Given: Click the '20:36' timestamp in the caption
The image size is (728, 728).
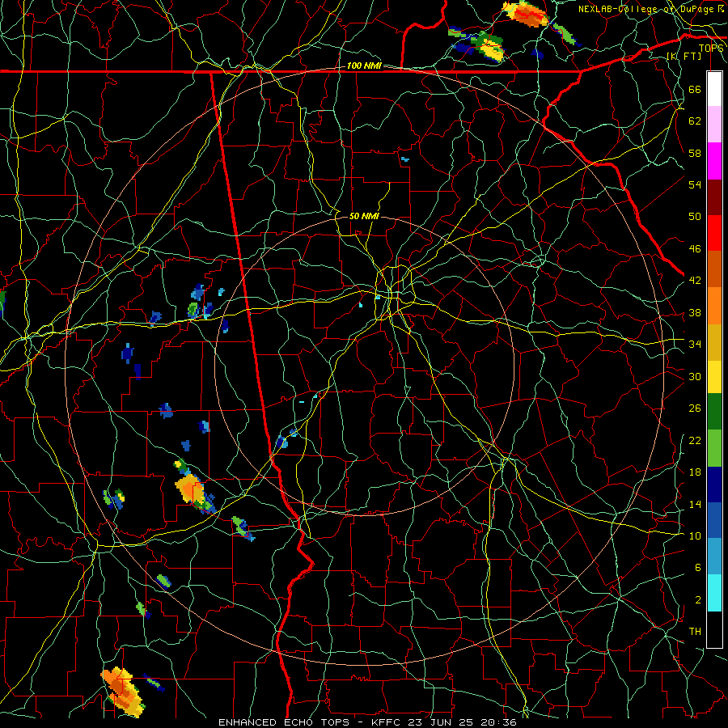Looking at the screenshot, I should point(497,722).
